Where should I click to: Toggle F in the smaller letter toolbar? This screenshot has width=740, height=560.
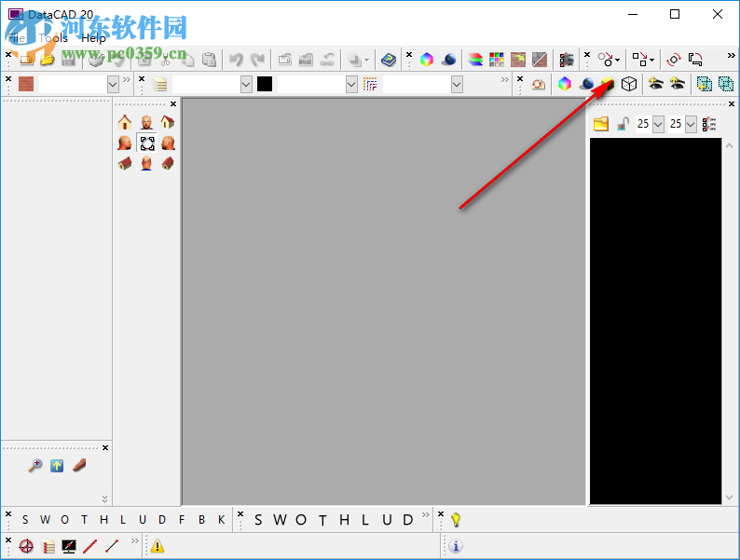[182, 520]
